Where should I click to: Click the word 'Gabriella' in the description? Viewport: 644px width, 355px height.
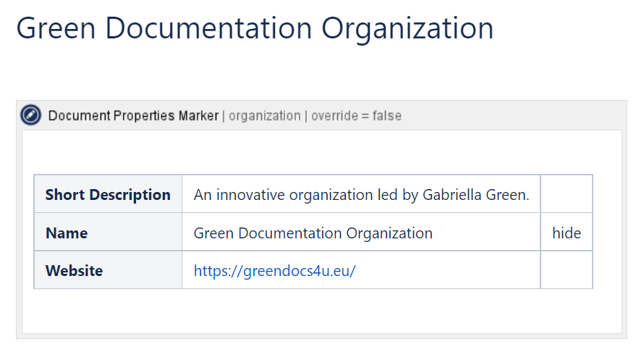tap(450, 195)
